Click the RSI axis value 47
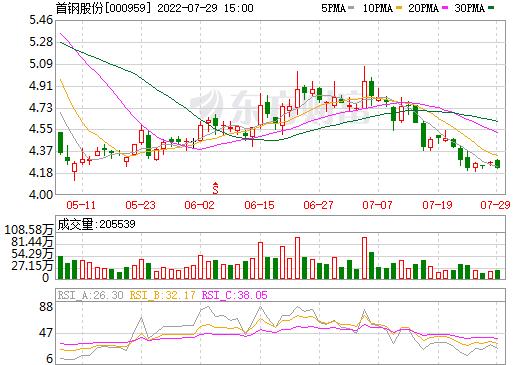 (x=46, y=333)
